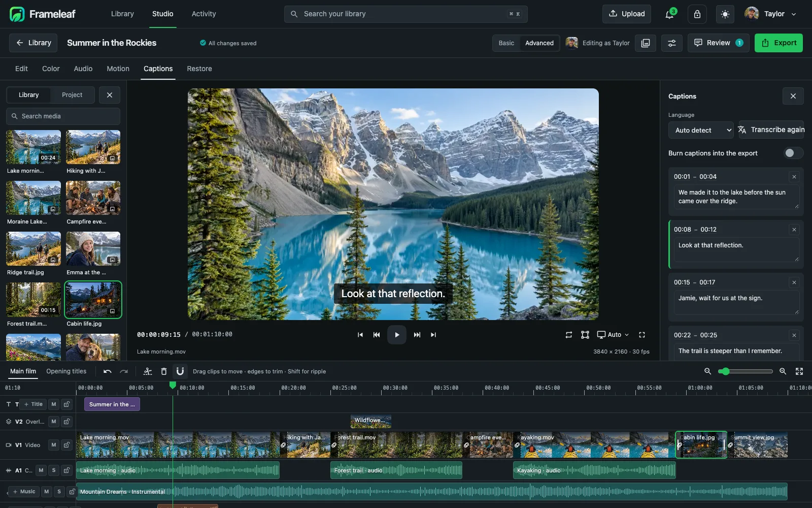Delete selected clip with trash icon
The image size is (812, 508).
pos(164,371)
